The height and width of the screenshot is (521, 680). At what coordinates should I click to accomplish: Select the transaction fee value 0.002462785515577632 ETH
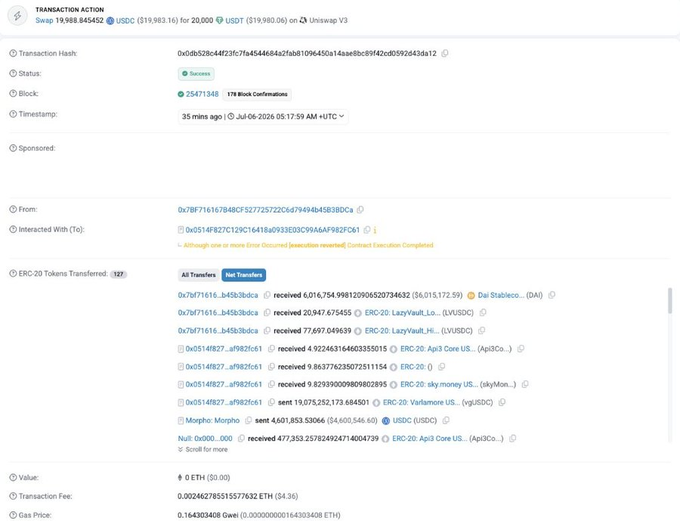225,496
